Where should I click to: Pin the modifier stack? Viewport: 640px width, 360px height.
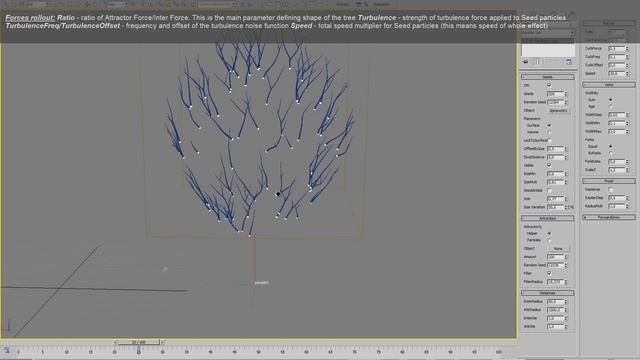click(525, 62)
